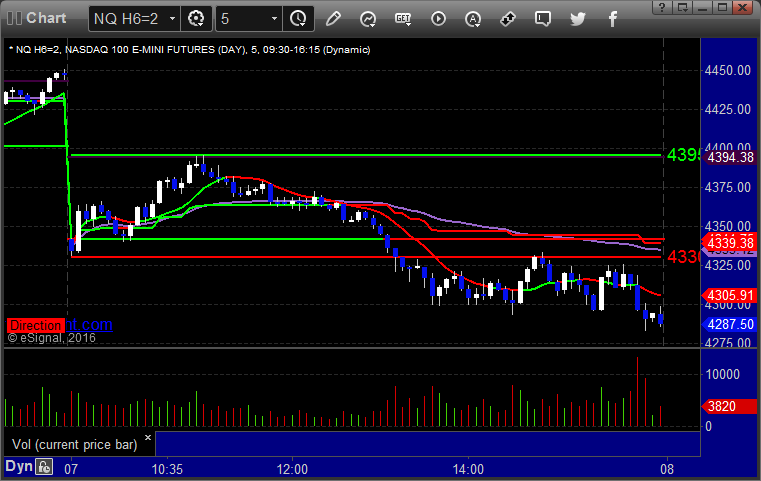Click the help question-mark button
The image size is (761, 481).
point(662,7)
